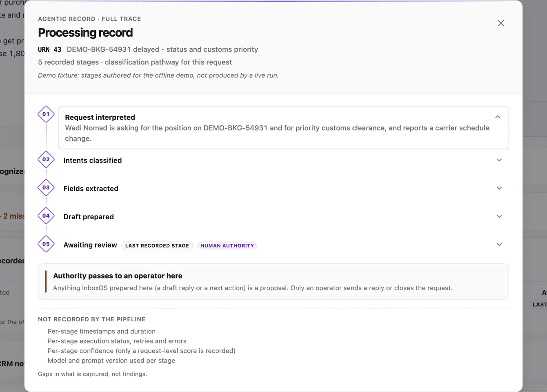Close the Processing record dialog

tap(501, 23)
